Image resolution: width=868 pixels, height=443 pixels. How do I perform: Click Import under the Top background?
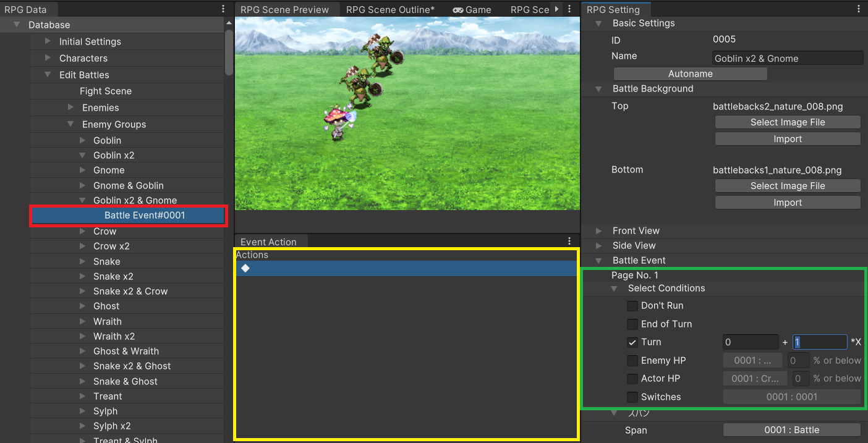click(x=788, y=139)
